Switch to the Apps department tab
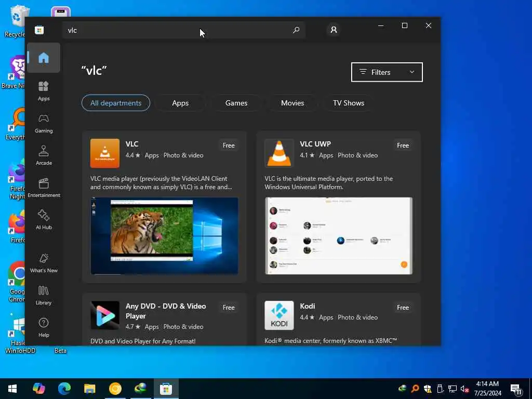 tap(180, 103)
